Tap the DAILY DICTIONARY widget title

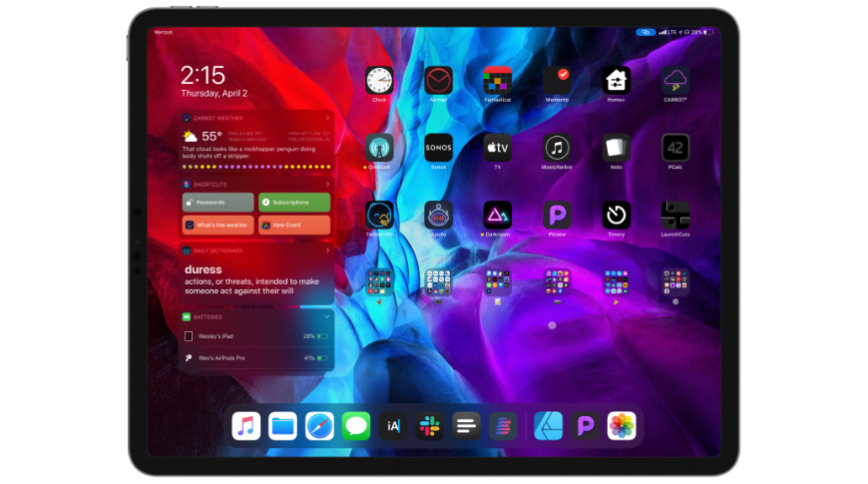[218, 250]
